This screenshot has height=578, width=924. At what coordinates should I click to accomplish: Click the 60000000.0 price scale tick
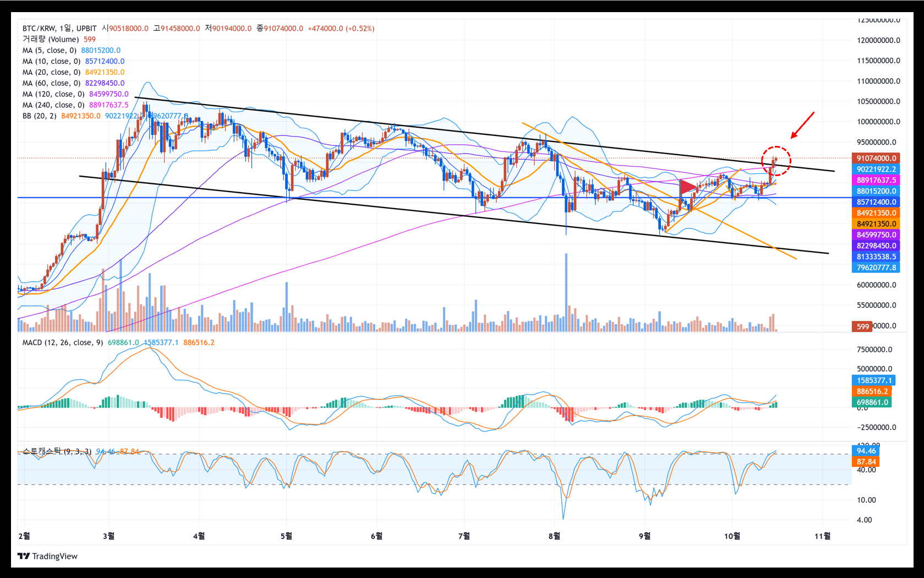(876, 285)
